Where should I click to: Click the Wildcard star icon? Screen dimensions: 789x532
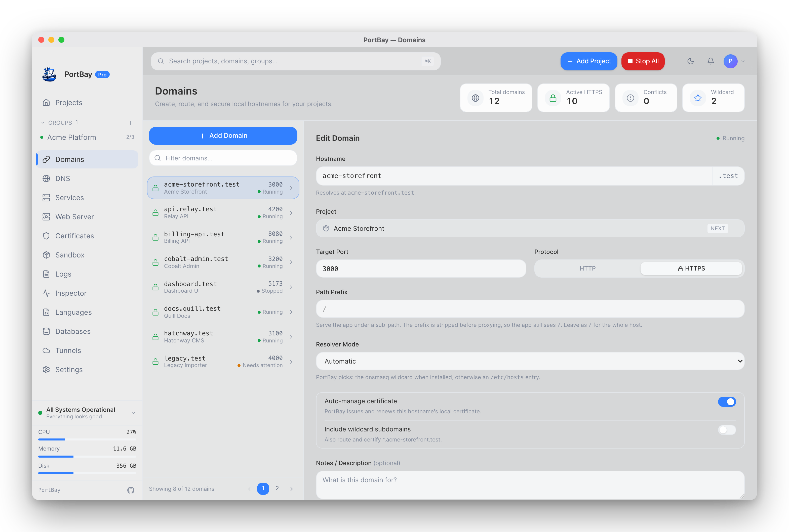[x=698, y=98]
